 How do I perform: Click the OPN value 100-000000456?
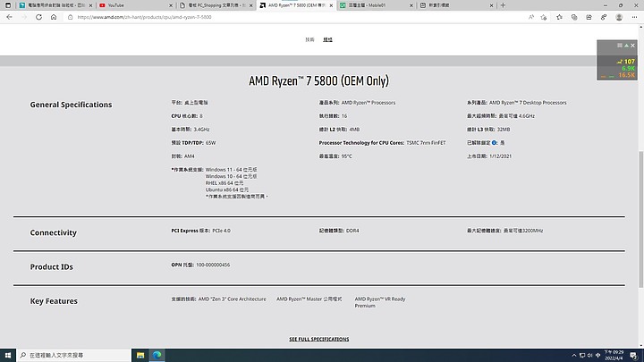(213, 265)
